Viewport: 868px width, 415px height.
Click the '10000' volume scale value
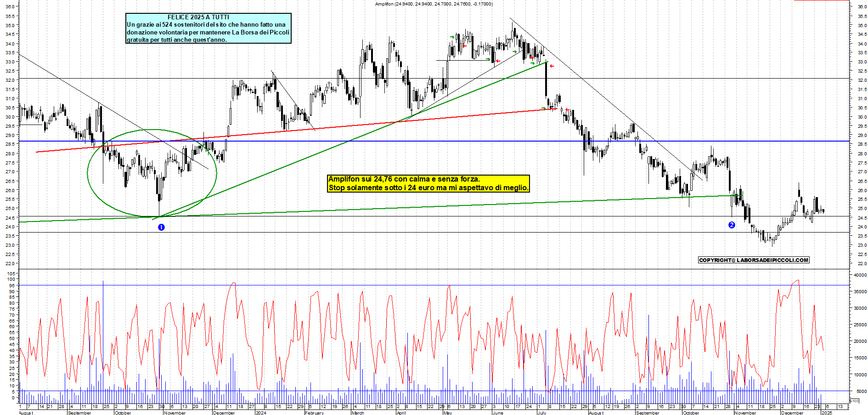click(x=860, y=375)
